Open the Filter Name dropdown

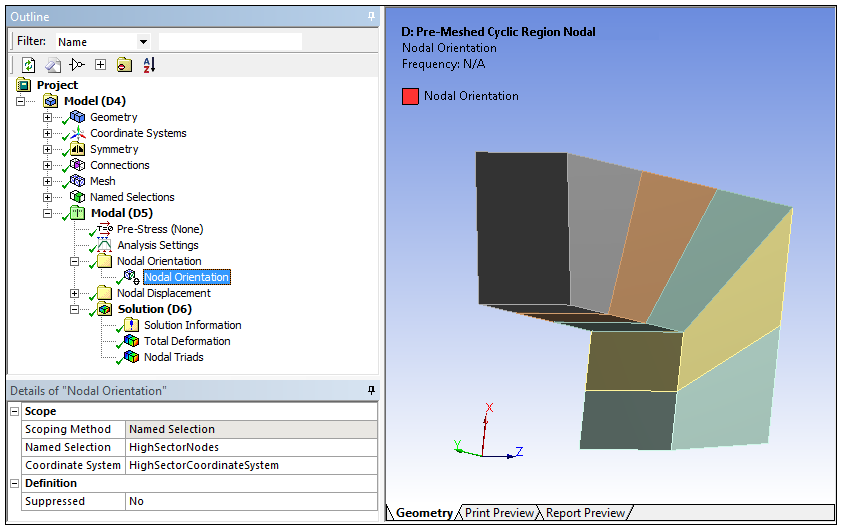click(143, 42)
